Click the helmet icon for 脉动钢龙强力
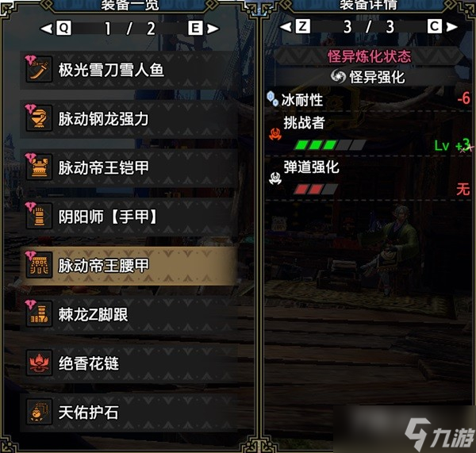The height and width of the screenshot is (453, 476). [39, 118]
